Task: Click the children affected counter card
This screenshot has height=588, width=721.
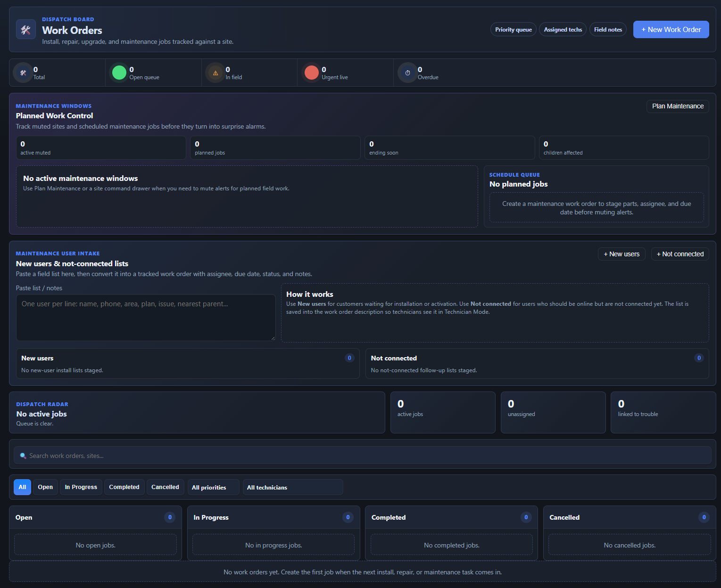Action: click(x=624, y=148)
